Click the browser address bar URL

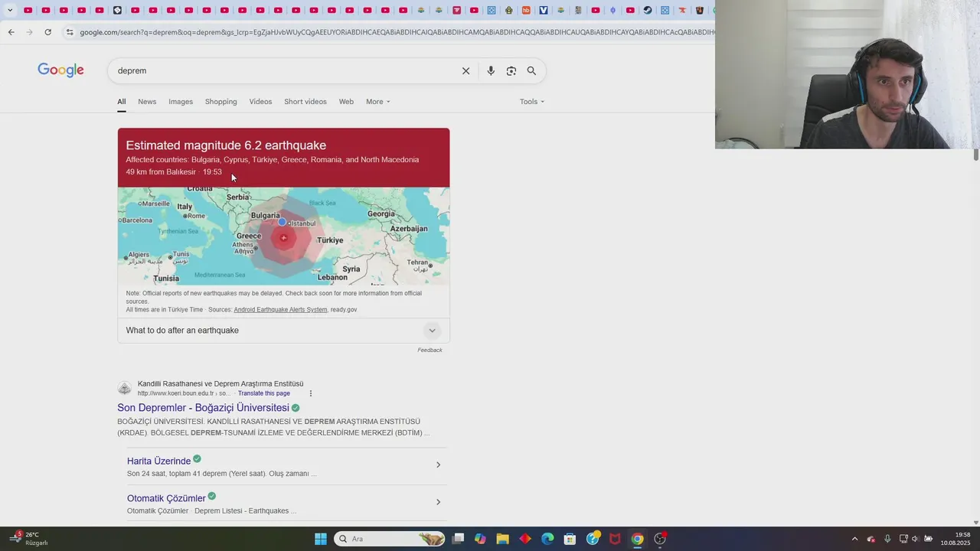coord(397,32)
